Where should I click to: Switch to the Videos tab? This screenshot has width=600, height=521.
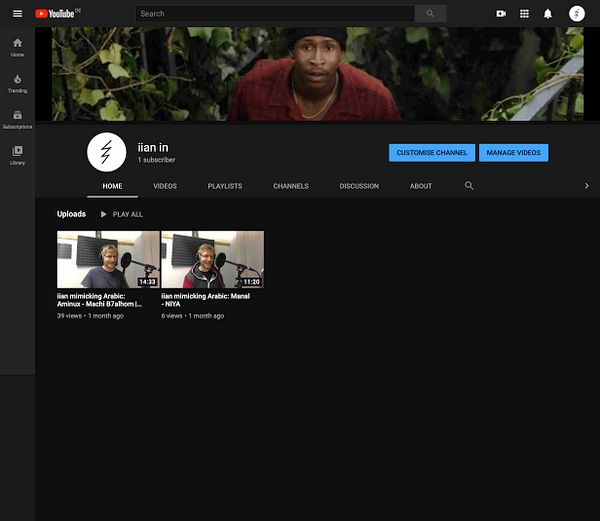tap(165, 186)
